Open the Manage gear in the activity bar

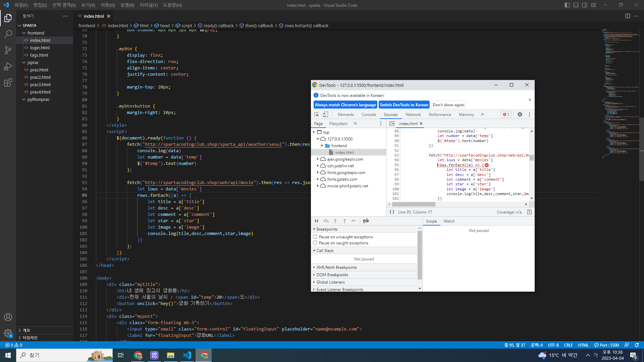[8, 333]
